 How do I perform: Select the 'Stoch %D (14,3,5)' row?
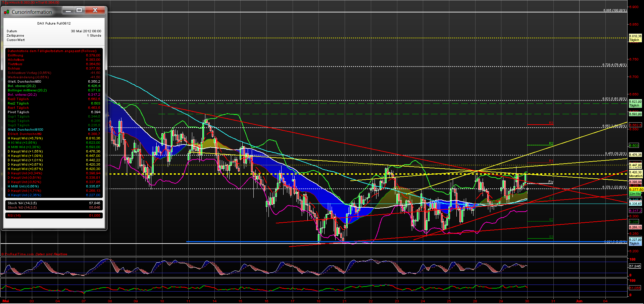[54, 208]
